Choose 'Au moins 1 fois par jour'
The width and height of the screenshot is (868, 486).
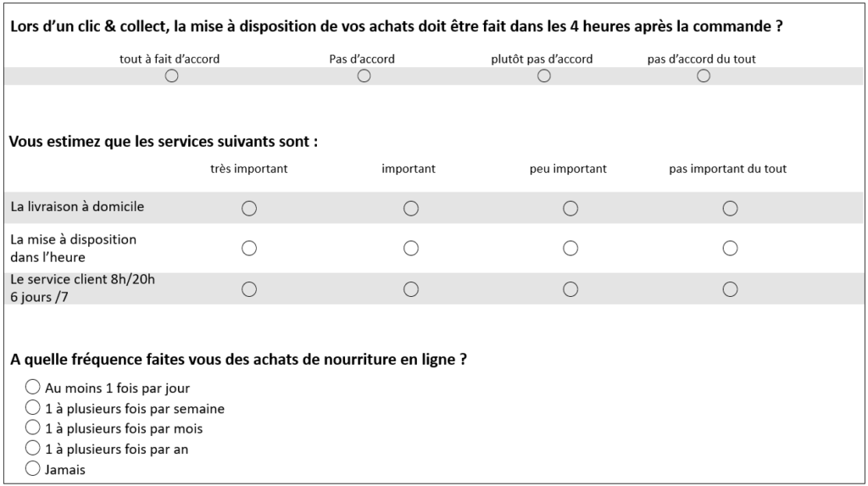click(x=34, y=387)
